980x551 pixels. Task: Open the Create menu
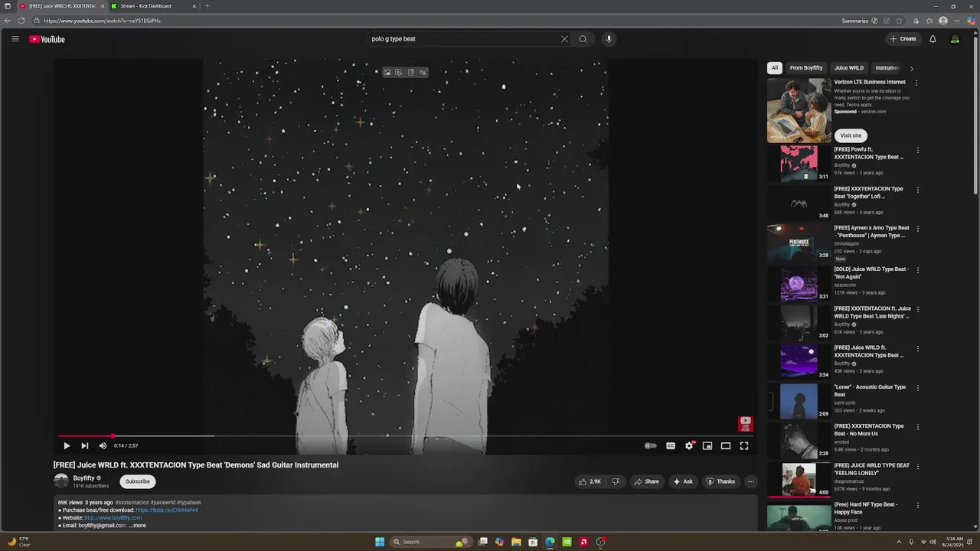click(903, 39)
